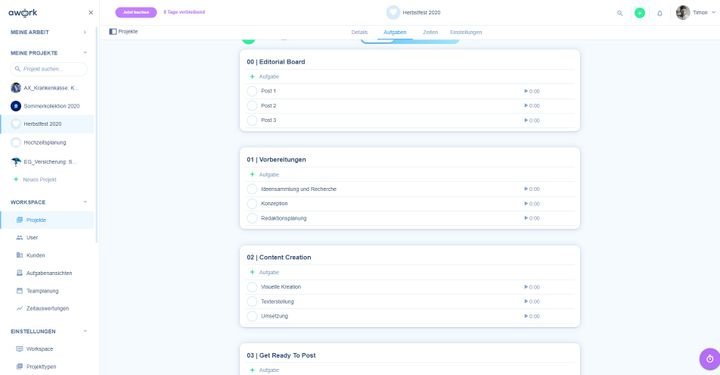Click the awork logo
720x375 pixels.
pyautogui.click(x=23, y=13)
